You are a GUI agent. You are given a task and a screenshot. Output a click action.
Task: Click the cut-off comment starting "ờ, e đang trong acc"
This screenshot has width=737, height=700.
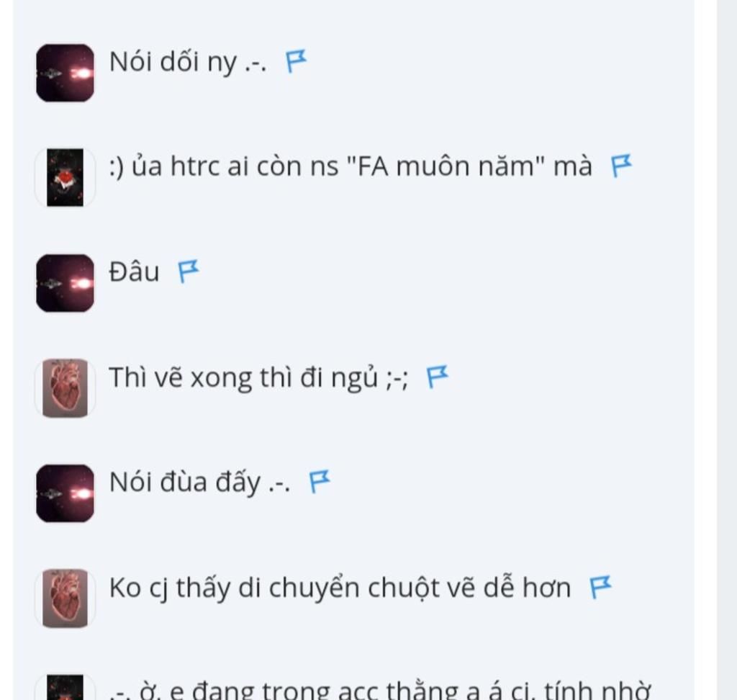pyautogui.click(x=380, y=690)
